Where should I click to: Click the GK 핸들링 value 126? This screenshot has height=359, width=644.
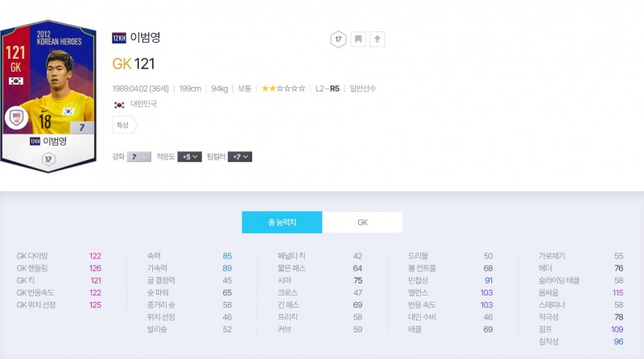tap(95, 268)
